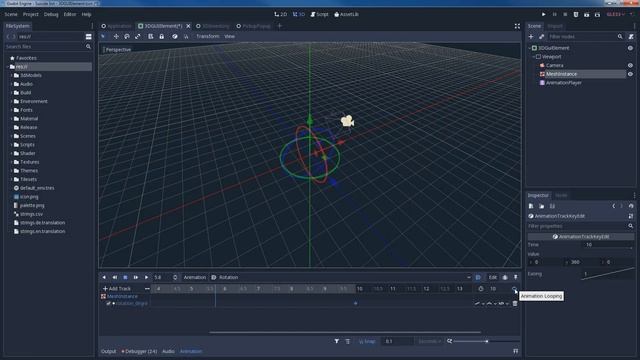This screenshot has width=640, height=360.
Task: Open the Project menu
Action: tap(31, 14)
